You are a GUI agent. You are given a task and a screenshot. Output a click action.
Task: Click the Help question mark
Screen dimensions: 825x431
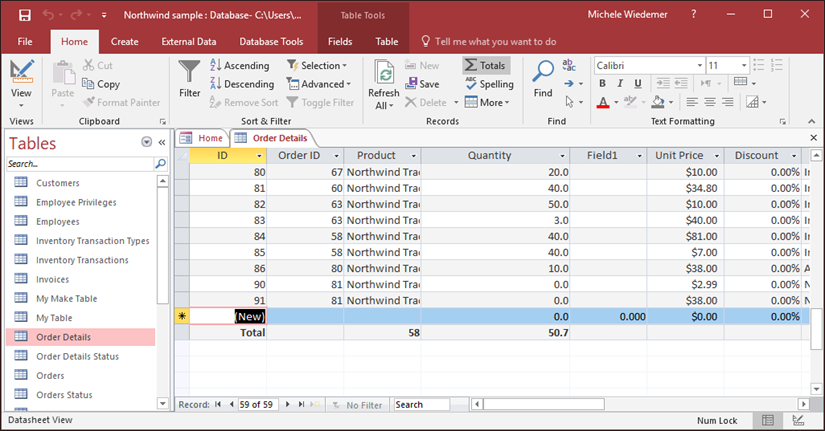pyautogui.click(x=693, y=14)
